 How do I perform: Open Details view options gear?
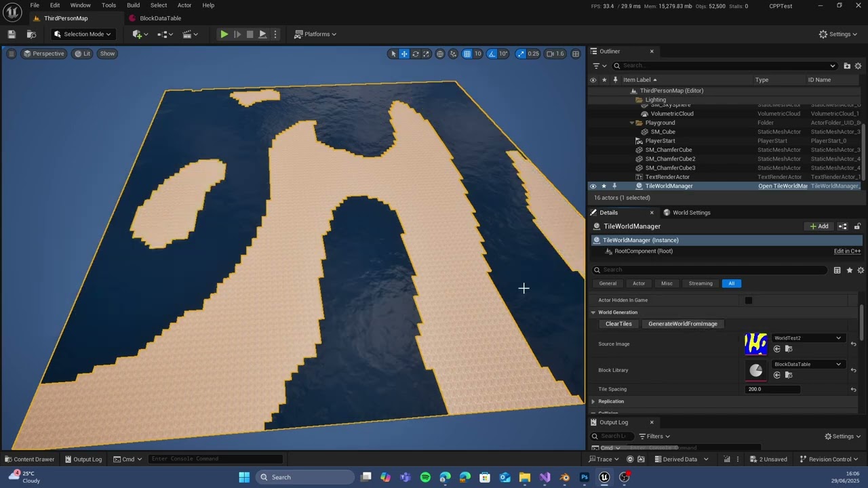coord(861,270)
